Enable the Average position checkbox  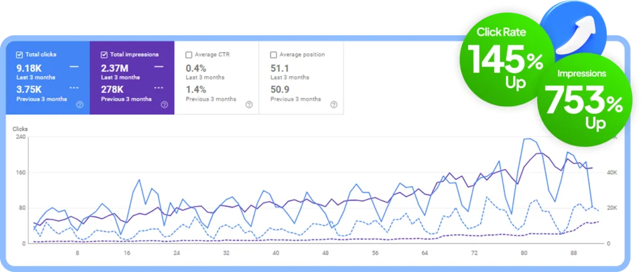coord(273,55)
